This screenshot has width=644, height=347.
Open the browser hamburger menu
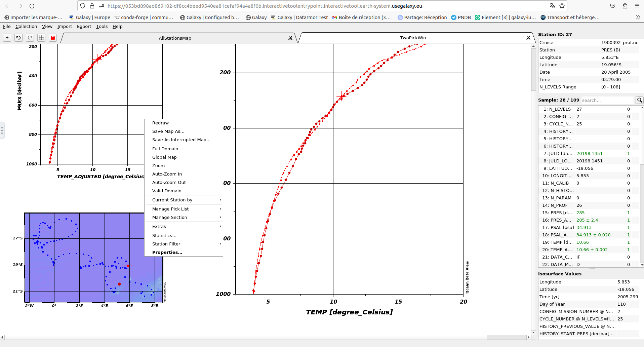tap(637, 6)
